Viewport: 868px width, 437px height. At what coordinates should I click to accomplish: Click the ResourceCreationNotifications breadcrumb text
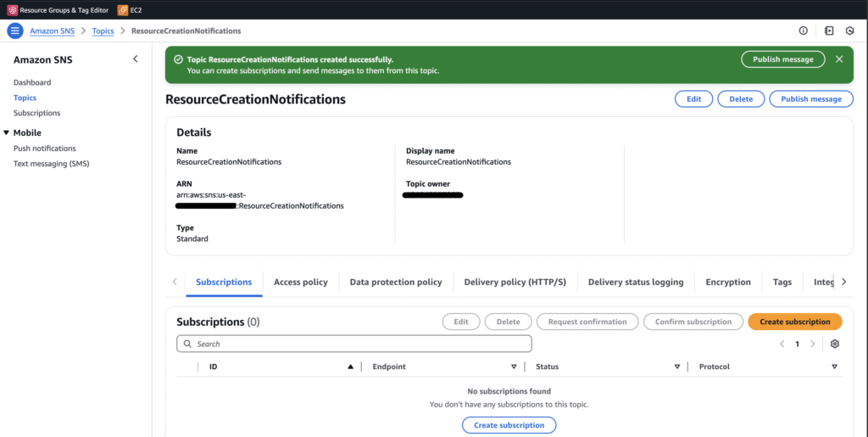[186, 31]
